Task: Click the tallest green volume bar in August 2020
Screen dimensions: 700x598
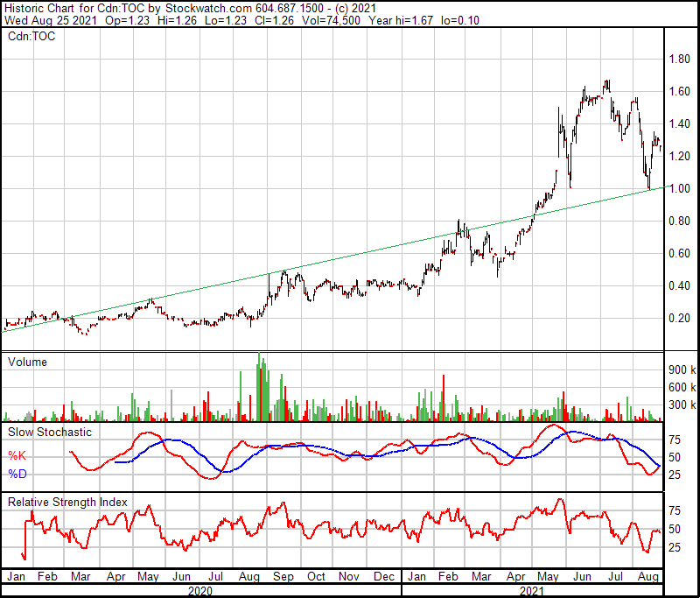Action: click(x=259, y=387)
